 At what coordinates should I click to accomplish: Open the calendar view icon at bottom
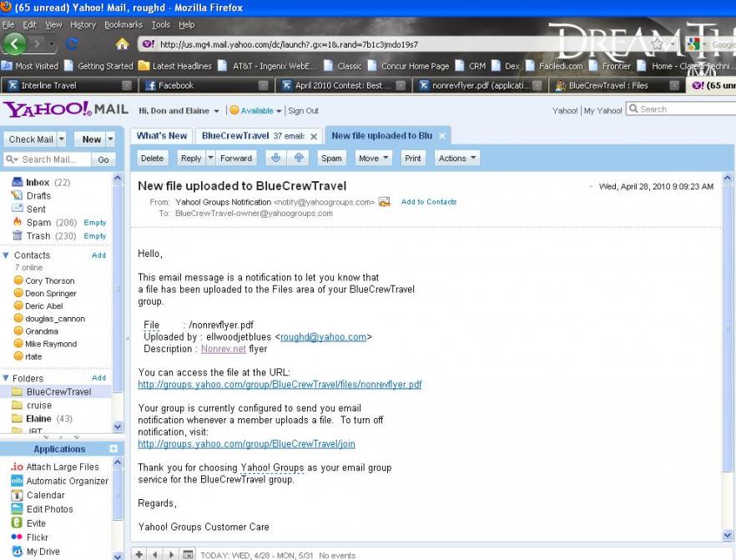pos(188,554)
